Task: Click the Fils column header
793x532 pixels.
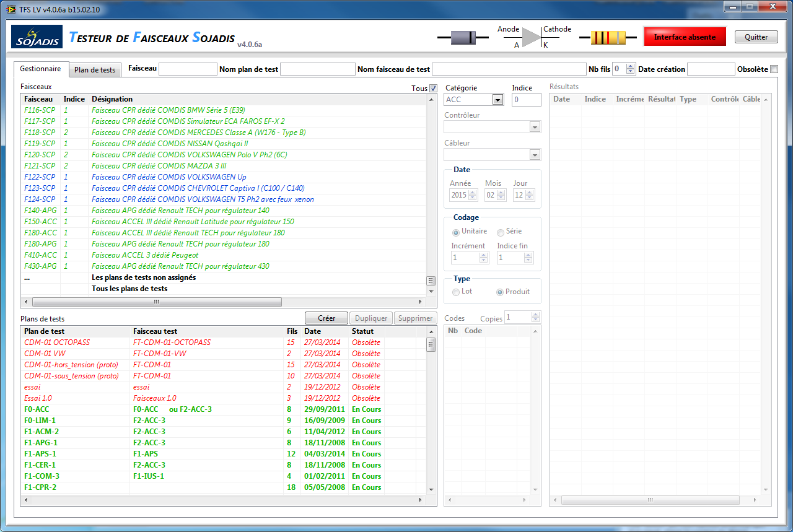Action: pos(292,331)
